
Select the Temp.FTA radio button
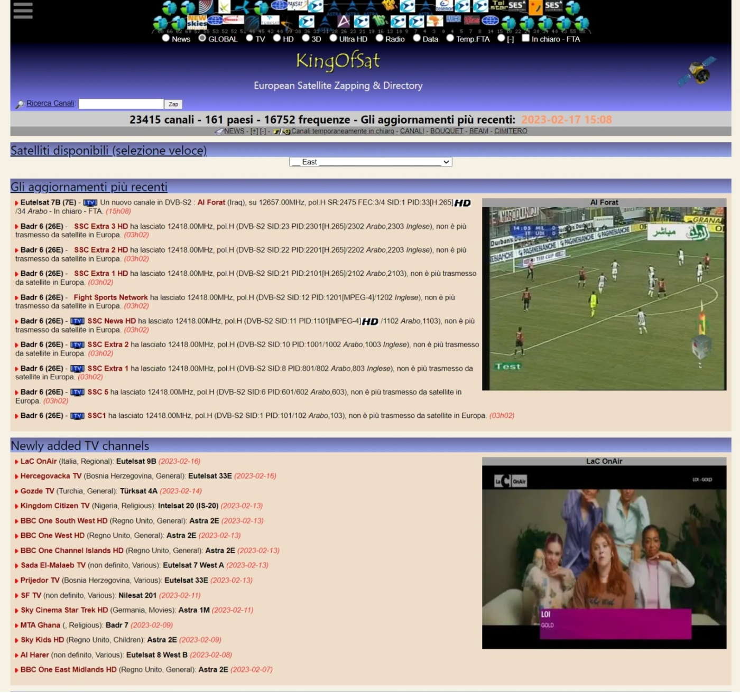450,38
